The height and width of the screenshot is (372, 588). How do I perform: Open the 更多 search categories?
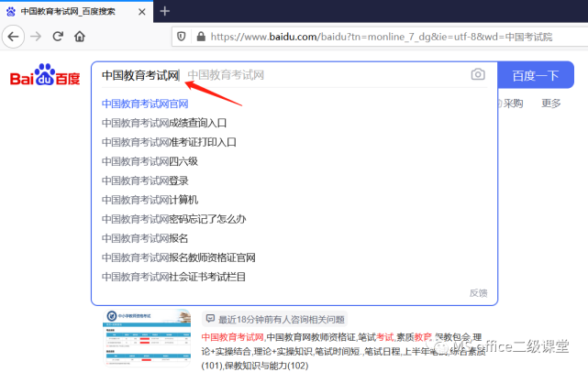point(551,104)
